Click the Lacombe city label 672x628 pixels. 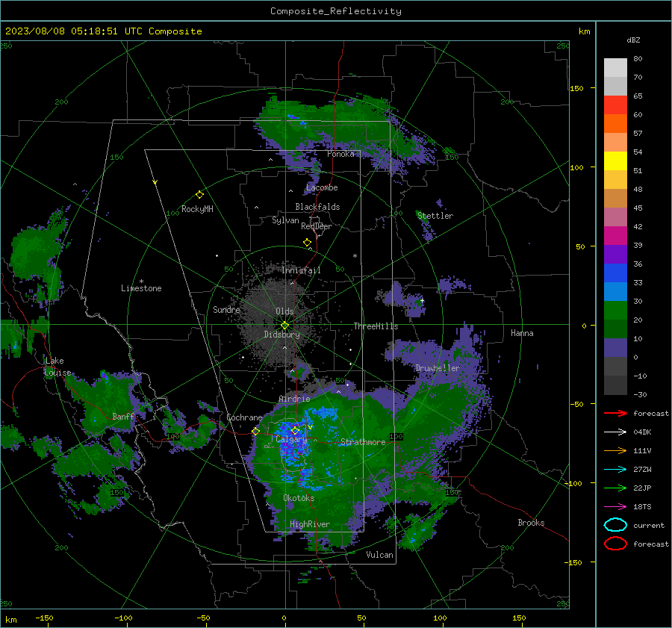tap(322, 187)
